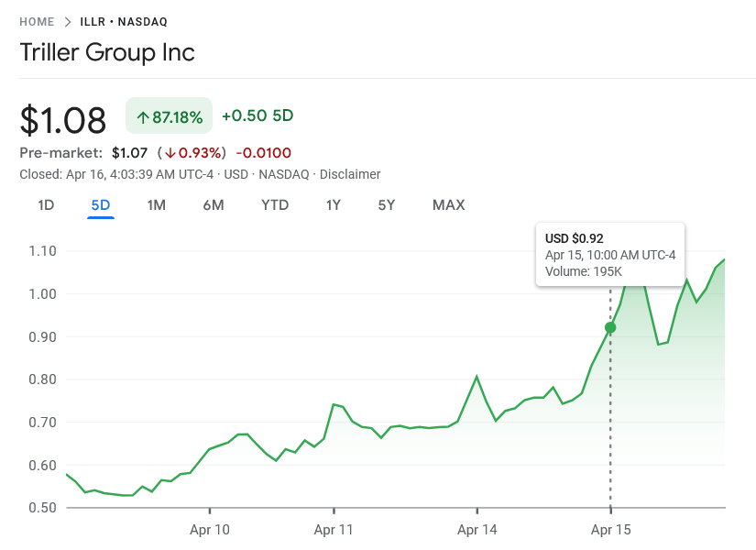Viewport: 756px width, 550px height.
Task: Switch to the 1Y range tab
Action: click(334, 205)
